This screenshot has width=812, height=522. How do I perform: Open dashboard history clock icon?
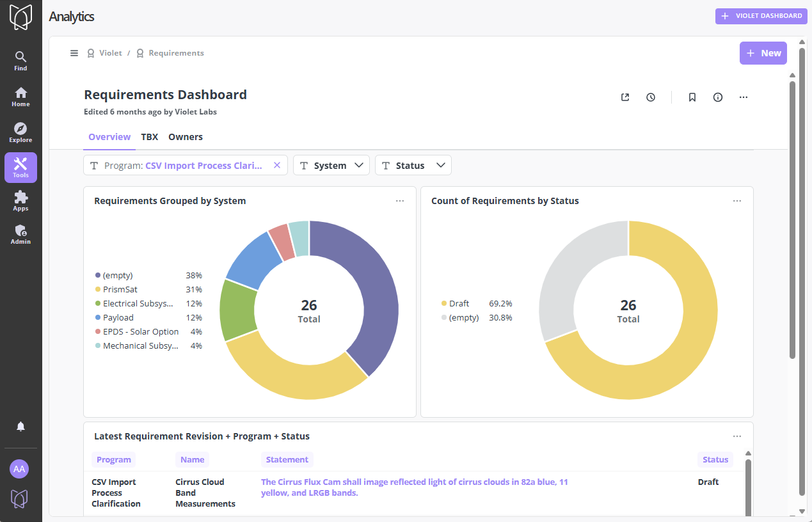click(x=651, y=97)
